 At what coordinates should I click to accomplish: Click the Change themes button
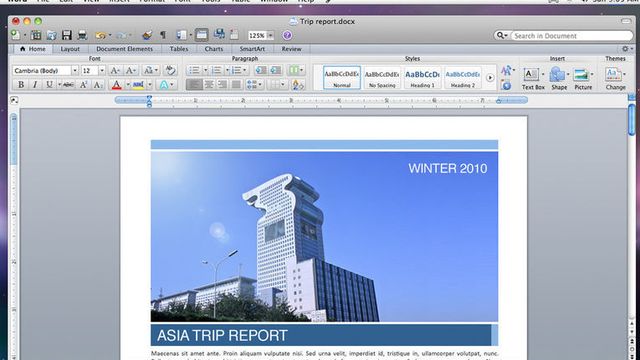click(615, 79)
